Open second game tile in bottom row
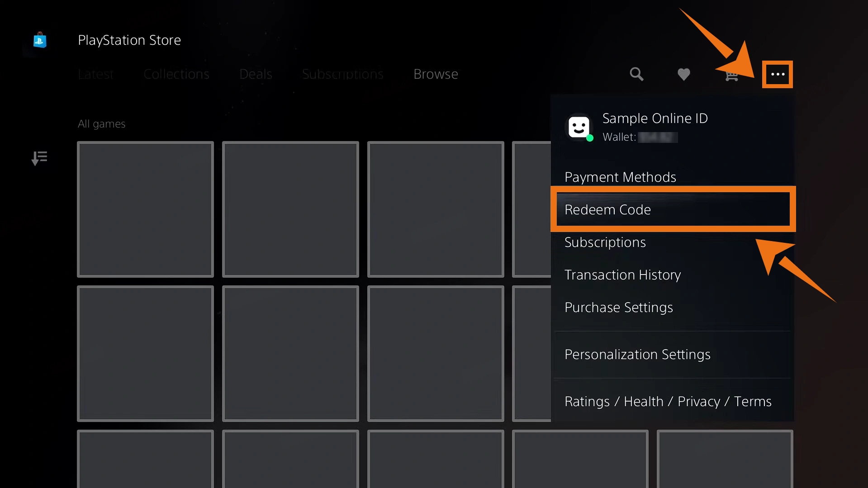The height and width of the screenshot is (488, 868). 290,459
